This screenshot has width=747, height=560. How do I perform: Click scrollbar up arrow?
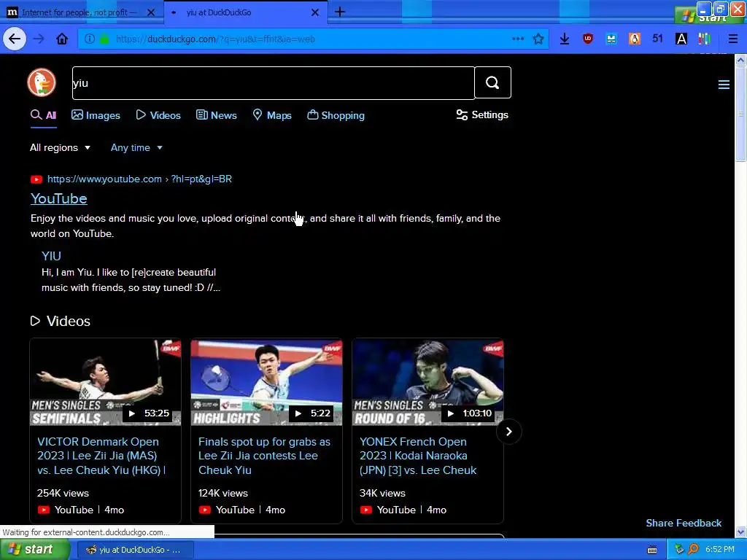click(x=740, y=60)
